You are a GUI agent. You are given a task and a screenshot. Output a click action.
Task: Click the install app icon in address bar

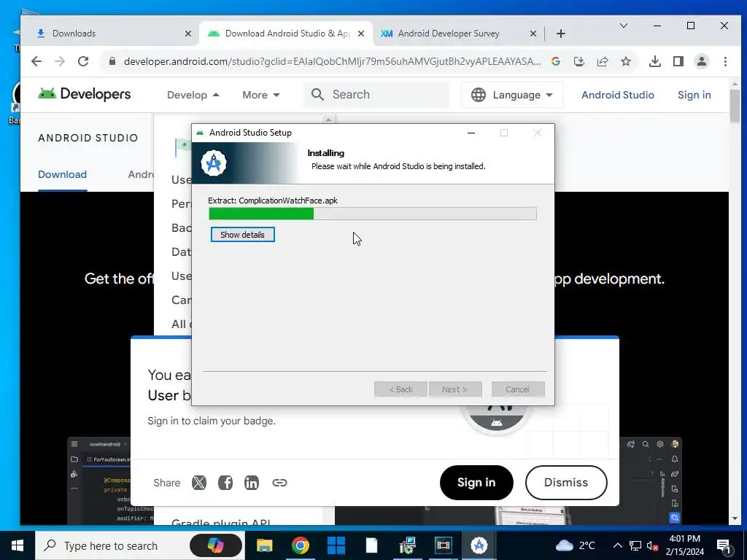(x=578, y=61)
